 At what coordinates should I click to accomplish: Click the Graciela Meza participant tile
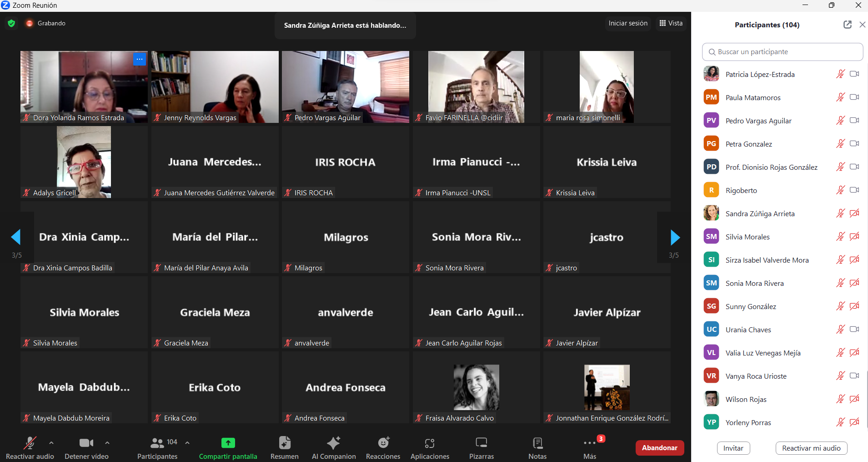(x=215, y=312)
